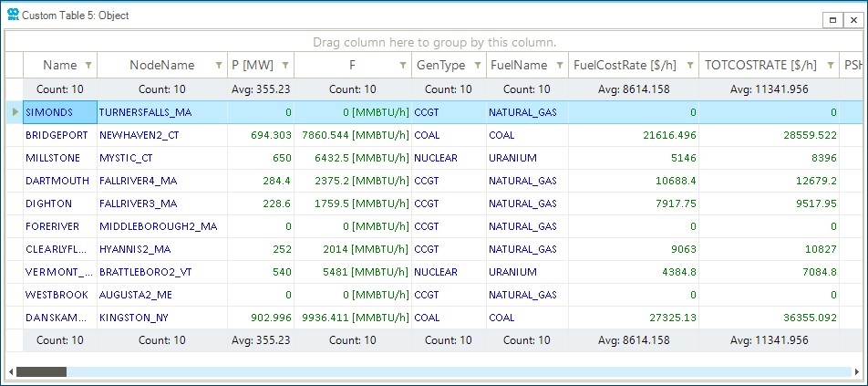This screenshot has width=868, height=386.
Task: Expand the TOTCOSTRATE [$/h] filter dropdown
Action: tap(830, 66)
